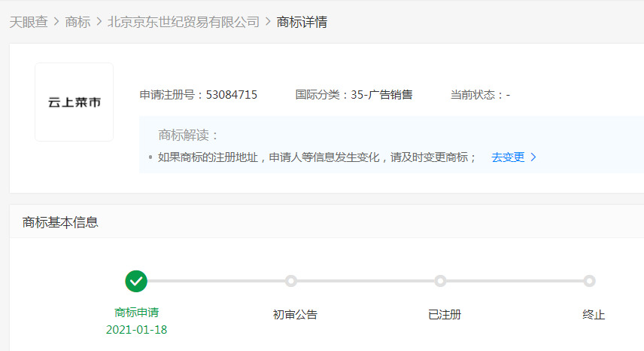The width and height of the screenshot is (644, 351).
Task: Click the 商标解读 heading
Action: pyautogui.click(x=188, y=136)
